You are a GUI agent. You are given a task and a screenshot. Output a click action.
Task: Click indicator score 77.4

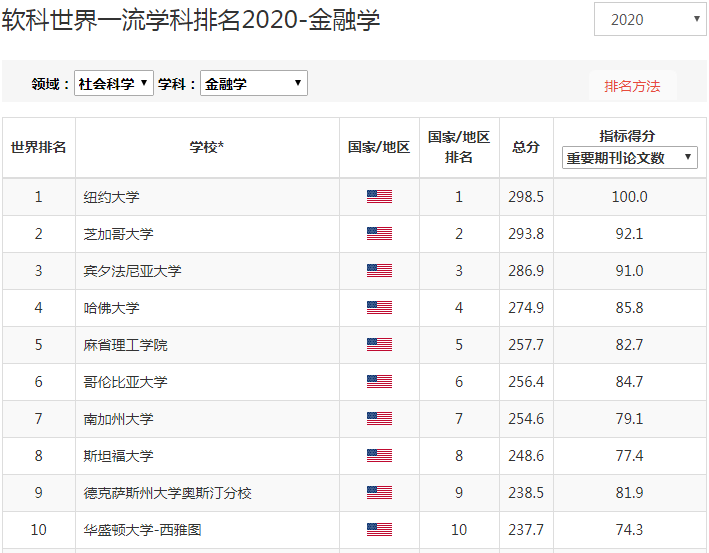point(629,456)
